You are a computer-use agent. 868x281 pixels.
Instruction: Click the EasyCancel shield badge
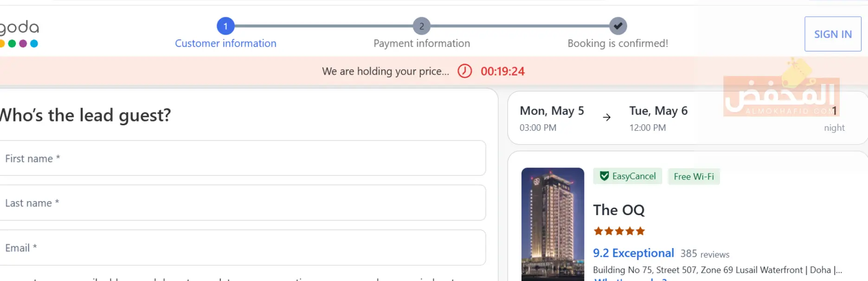(628, 176)
